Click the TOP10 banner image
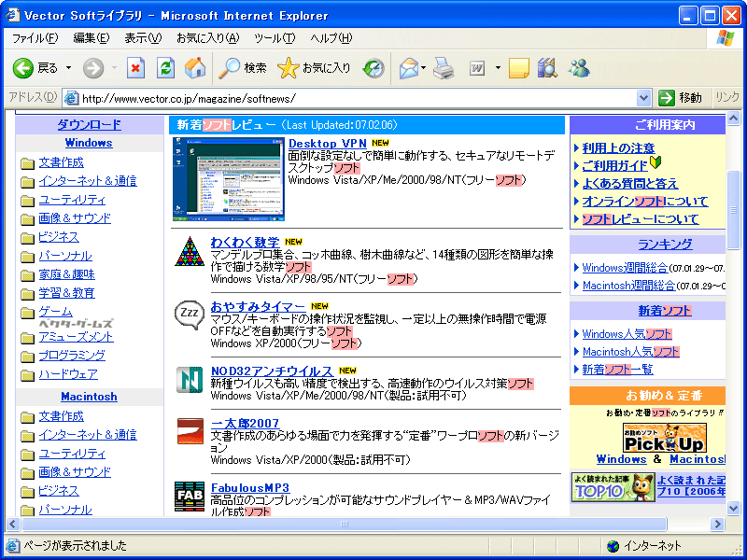747x560 pixels. pyautogui.click(x=613, y=486)
